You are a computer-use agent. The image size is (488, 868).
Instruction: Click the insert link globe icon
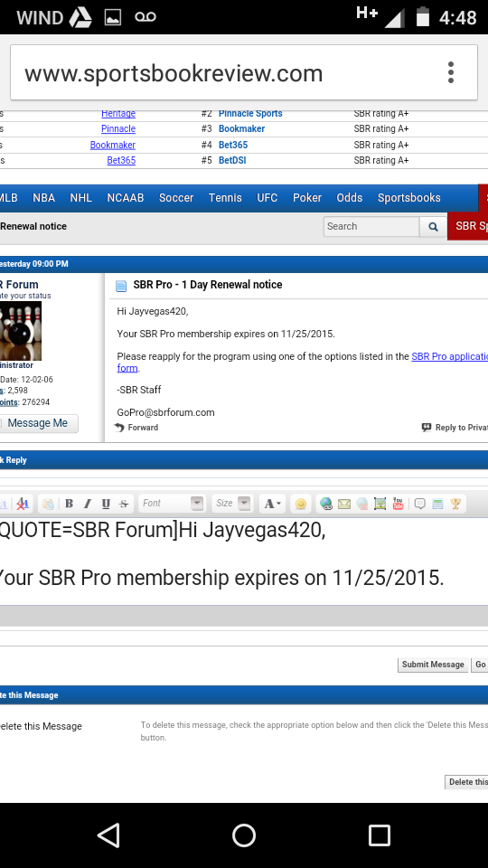click(x=326, y=504)
